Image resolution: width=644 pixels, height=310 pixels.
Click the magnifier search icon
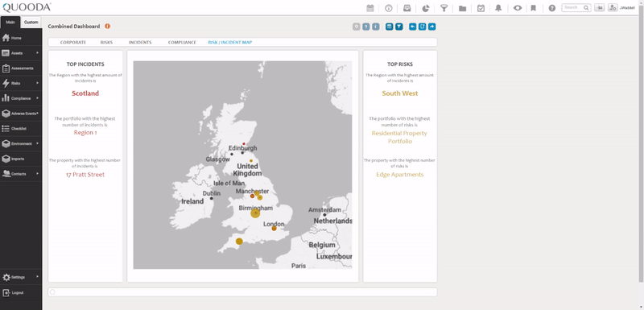coord(586,8)
